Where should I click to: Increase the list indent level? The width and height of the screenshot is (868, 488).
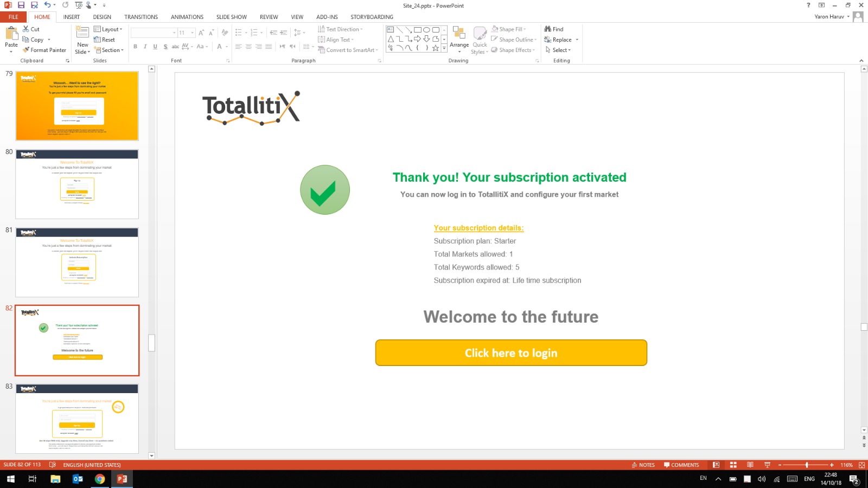click(x=283, y=33)
